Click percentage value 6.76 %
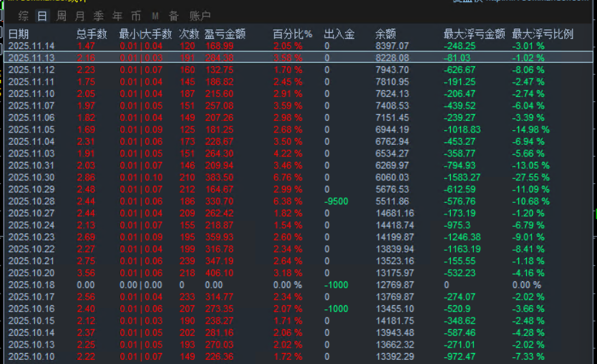 pos(288,178)
